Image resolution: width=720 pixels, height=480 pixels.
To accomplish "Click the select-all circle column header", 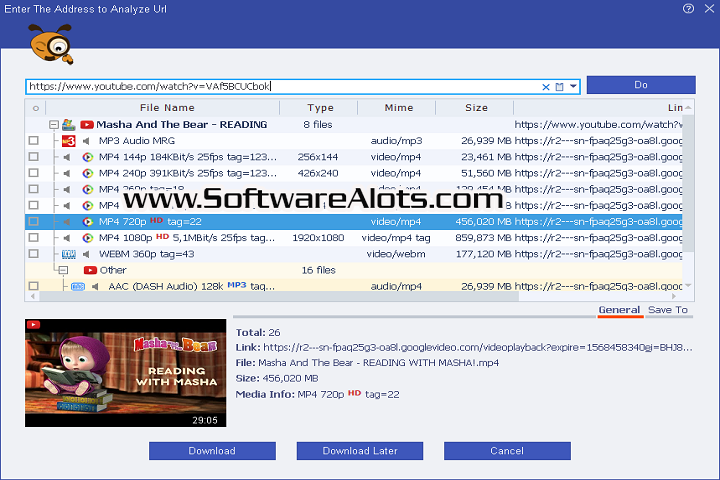I will tap(36, 108).
